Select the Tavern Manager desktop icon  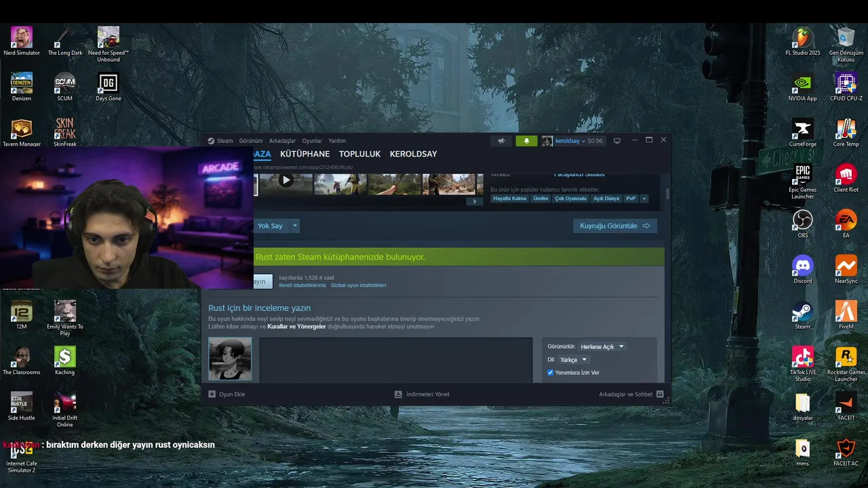click(22, 132)
